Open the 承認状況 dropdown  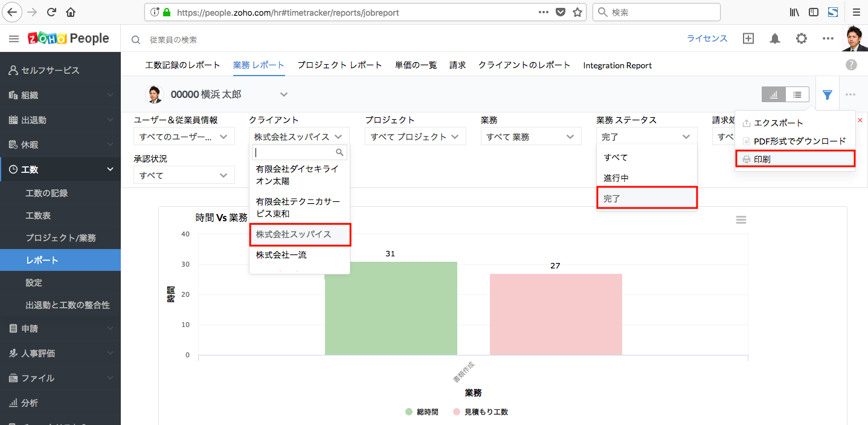pyautogui.click(x=184, y=175)
